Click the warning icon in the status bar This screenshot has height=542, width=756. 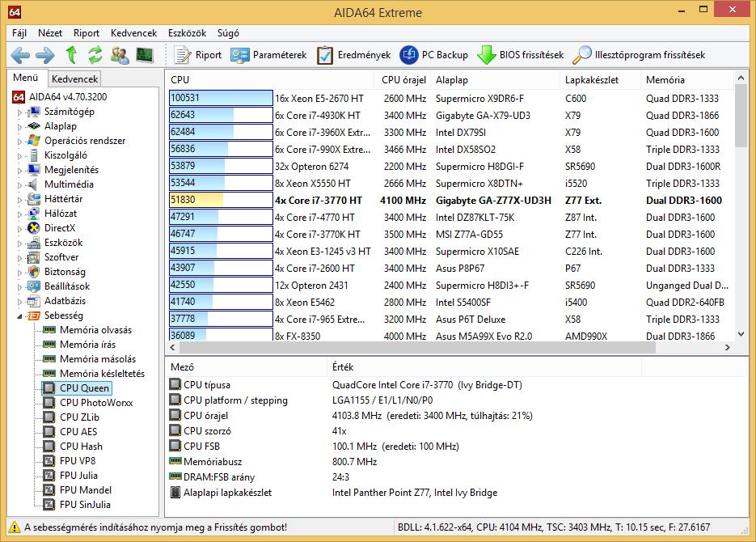pyautogui.click(x=15, y=527)
